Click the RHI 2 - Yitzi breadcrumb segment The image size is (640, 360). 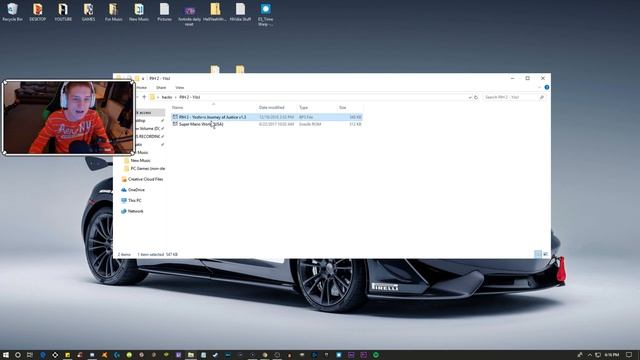[x=190, y=97]
